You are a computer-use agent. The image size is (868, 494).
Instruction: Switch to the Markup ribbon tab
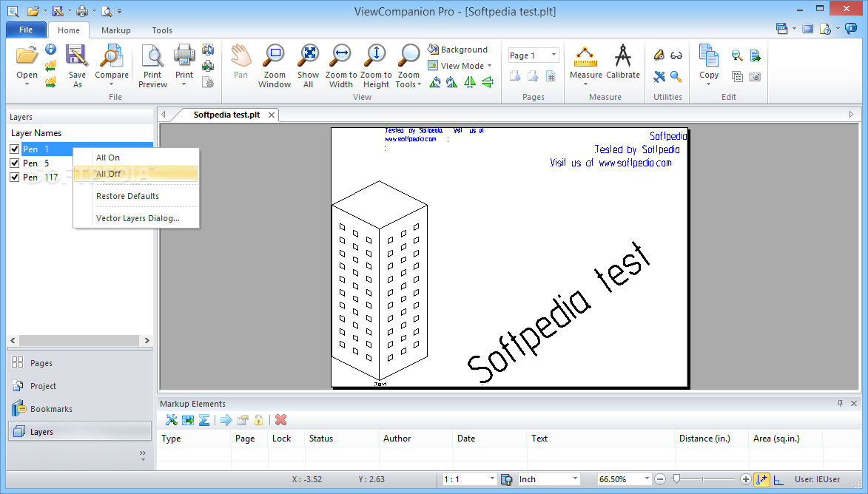(x=115, y=30)
